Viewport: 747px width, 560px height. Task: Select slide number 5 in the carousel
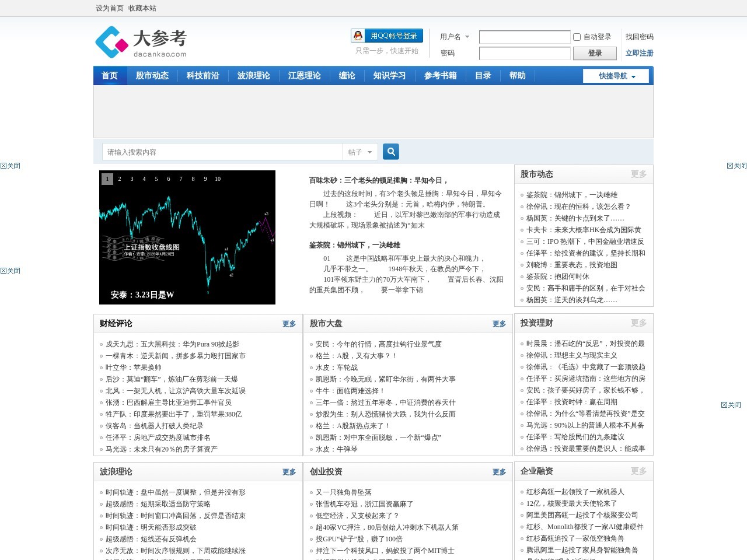156,179
